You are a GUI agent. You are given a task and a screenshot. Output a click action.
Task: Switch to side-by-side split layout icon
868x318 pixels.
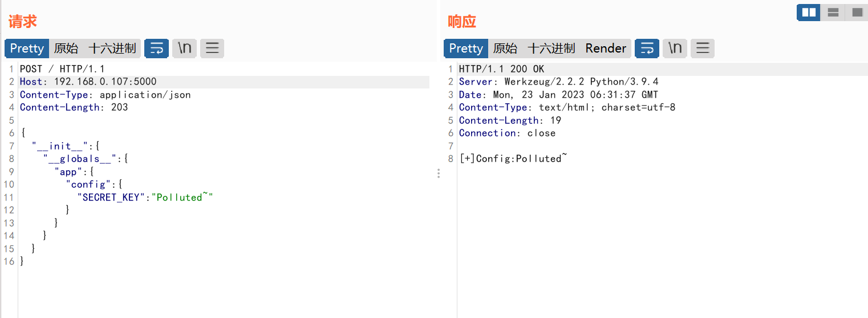(809, 12)
